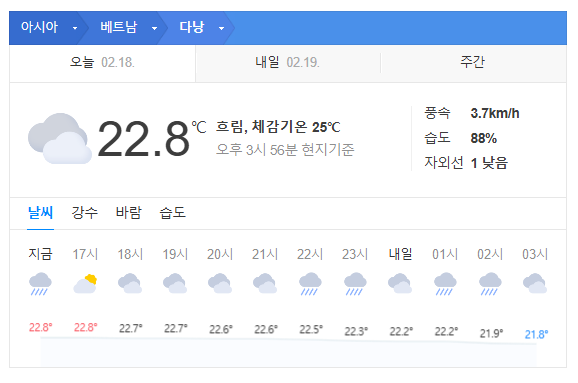This screenshot has height=383, width=578.
Task: Click the rain icon under 02시
Action: tap(490, 284)
